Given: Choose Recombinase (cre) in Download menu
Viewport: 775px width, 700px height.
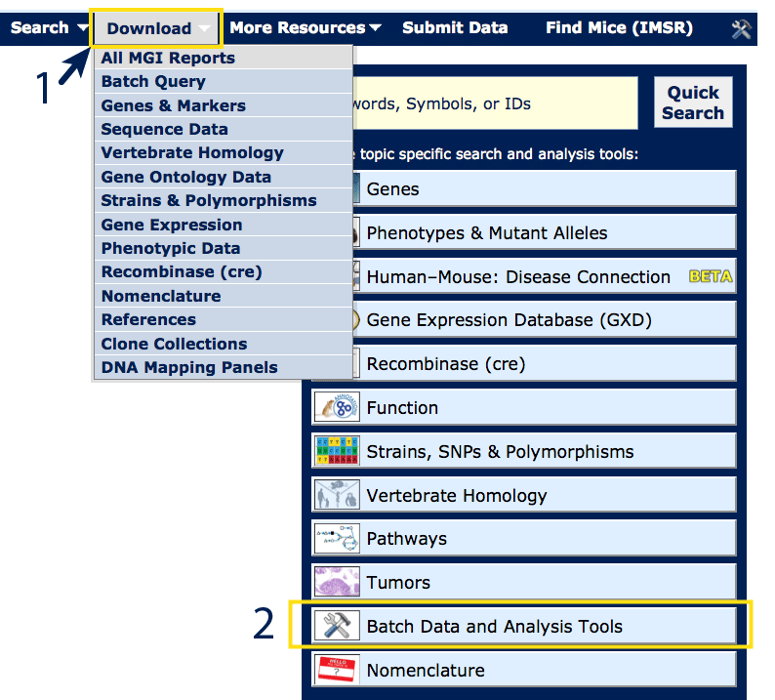Looking at the screenshot, I should 224,271.
